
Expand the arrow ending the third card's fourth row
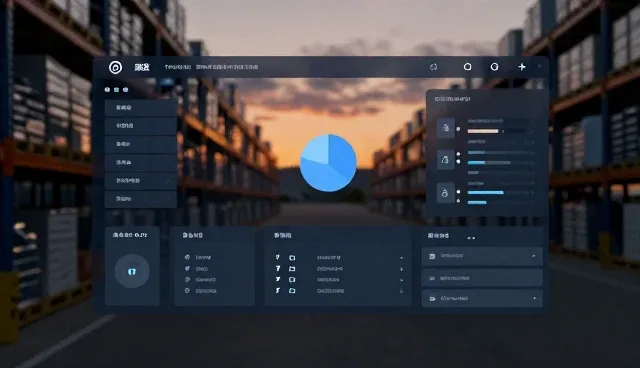(402, 291)
